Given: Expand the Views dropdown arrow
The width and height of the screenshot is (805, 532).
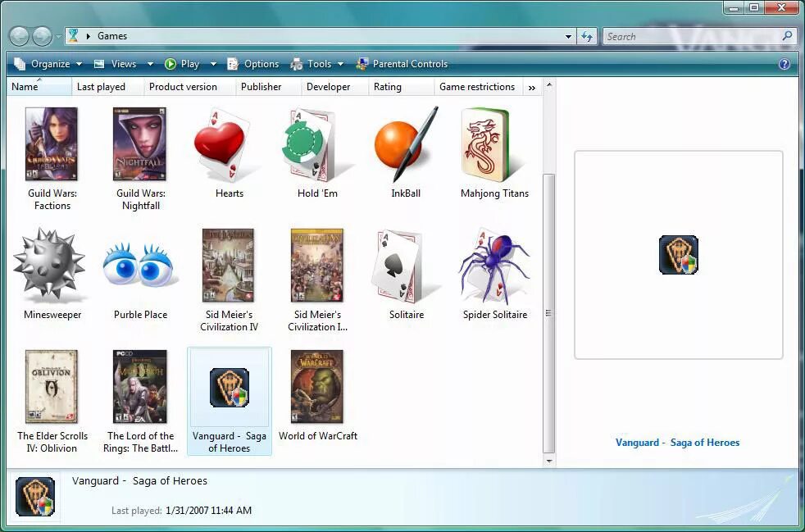Looking at the screenshot, I should pyautogui.click(x=150, y=64).
